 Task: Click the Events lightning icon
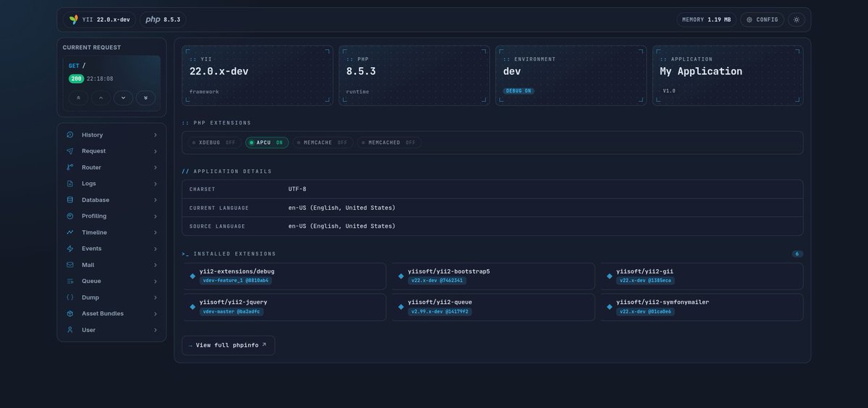click(x=70, y=249)
